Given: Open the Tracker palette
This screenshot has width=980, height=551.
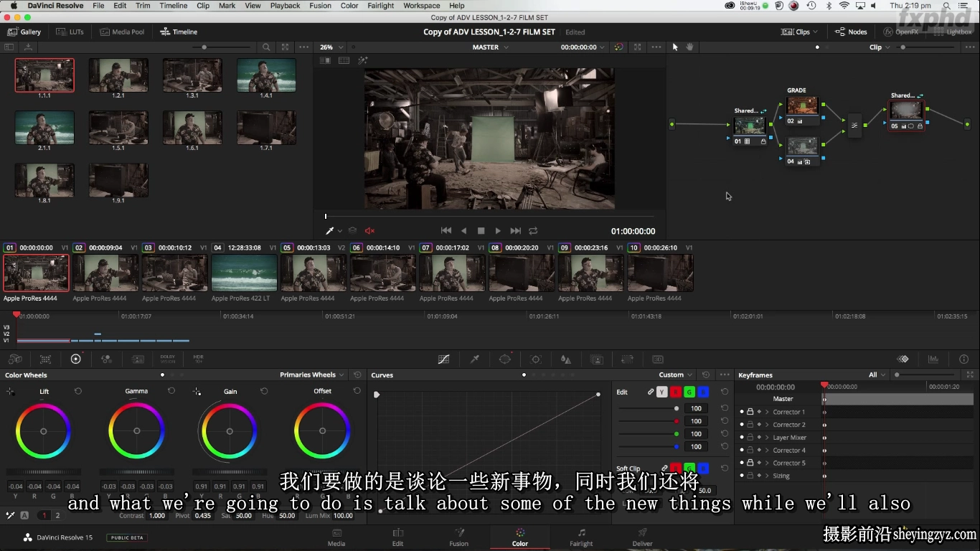Looking at the screenshot, I should 535,359.
